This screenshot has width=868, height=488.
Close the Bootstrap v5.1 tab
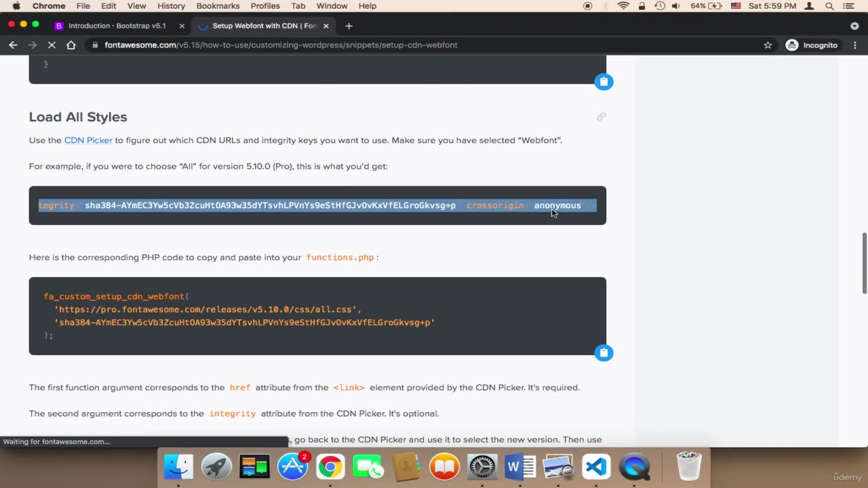point(181,26)
